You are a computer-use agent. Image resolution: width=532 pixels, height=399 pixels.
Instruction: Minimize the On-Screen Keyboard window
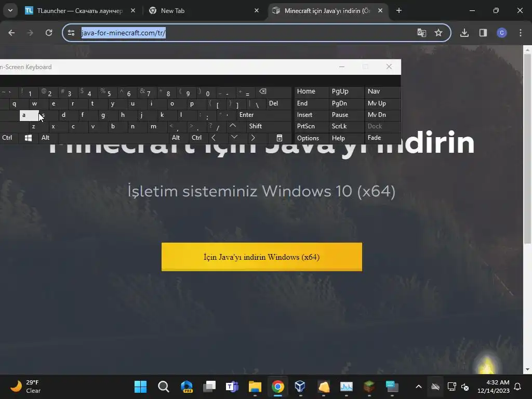(342, 67)
